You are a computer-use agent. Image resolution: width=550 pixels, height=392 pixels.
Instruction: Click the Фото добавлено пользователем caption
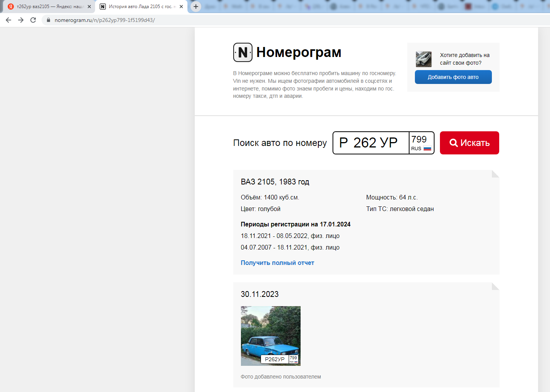(x=281, y=377)
